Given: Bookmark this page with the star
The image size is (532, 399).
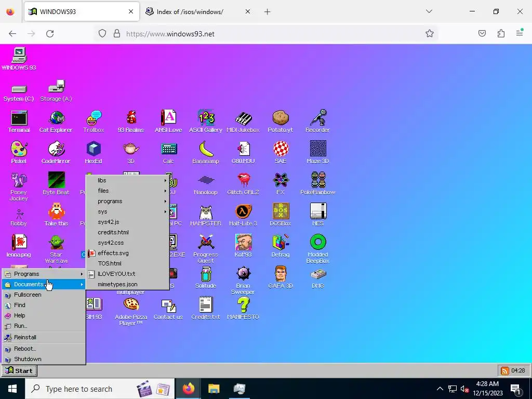Looking at the screenshot, I should click(x=430, y=34).
